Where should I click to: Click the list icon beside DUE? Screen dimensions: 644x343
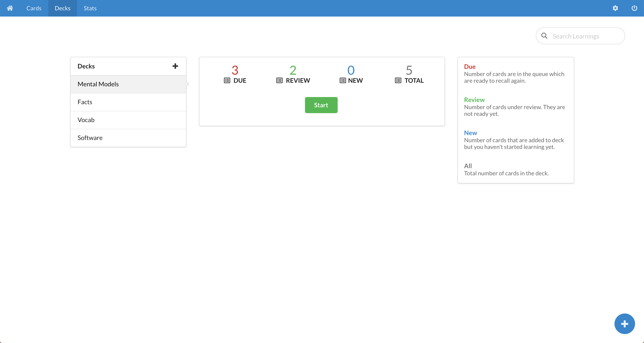coord(227,80)
